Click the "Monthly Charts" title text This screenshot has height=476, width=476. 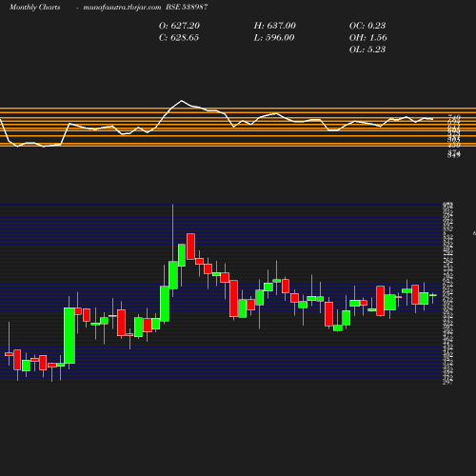coord(35,8)
